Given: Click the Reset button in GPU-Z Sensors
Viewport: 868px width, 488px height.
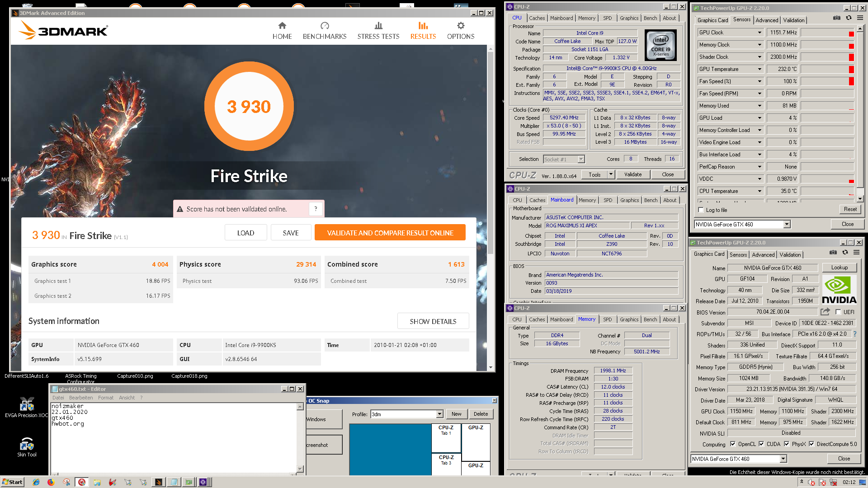Looking at the screenshot, I should tap(850, 209).
